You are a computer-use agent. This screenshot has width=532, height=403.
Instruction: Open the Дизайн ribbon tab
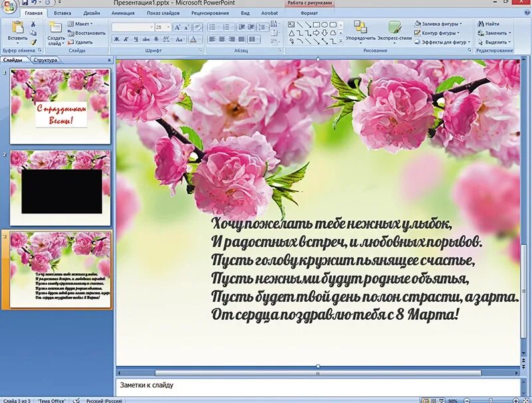point(92,13)
